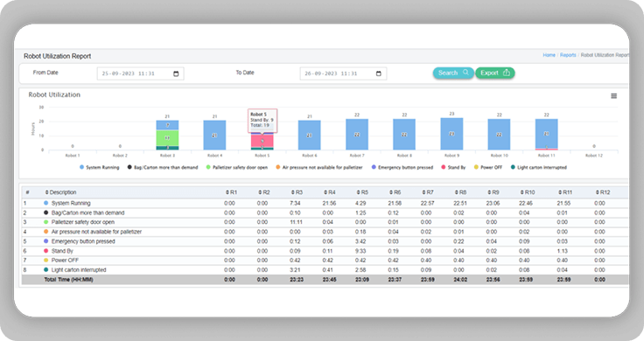Click the 1:13 Stand By cell for R11
The width and height of the screenshot is (644, 341).
[x=563, y=251]
